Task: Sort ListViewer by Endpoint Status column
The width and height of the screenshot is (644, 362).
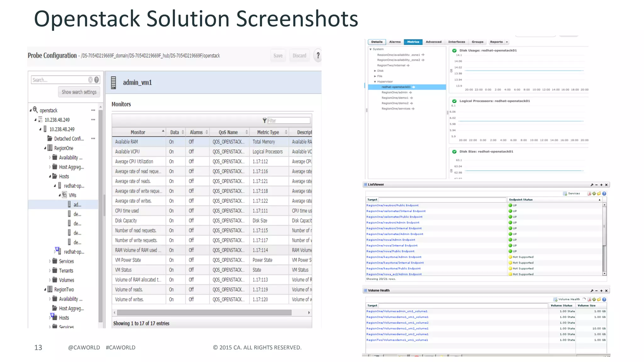Action: 555,200
